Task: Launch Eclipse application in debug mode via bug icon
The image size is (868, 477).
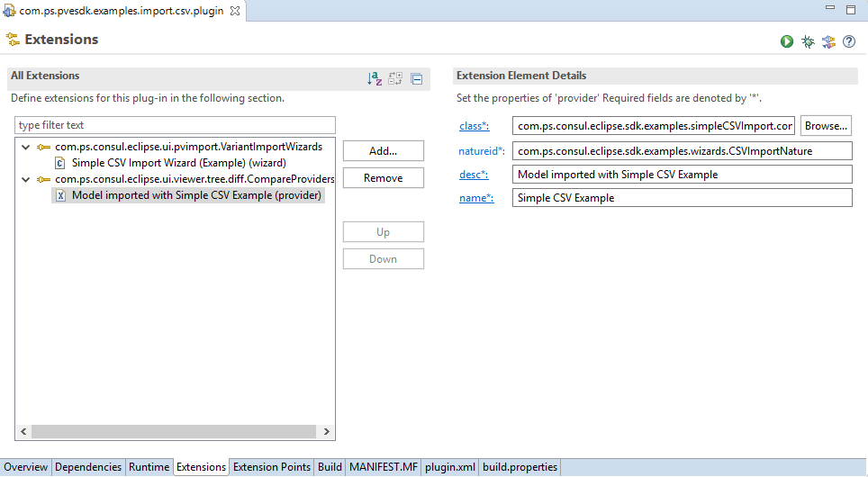Action: point(808,41)
